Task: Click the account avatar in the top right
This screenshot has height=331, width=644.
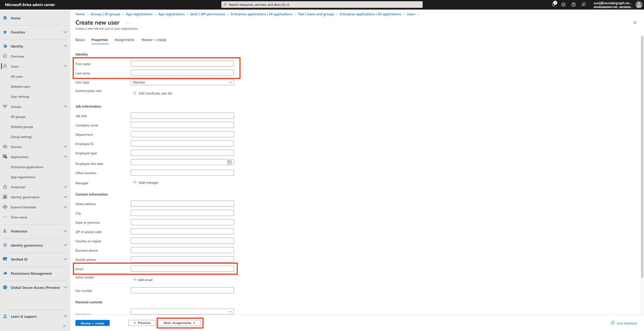Action: coord(639,4)
